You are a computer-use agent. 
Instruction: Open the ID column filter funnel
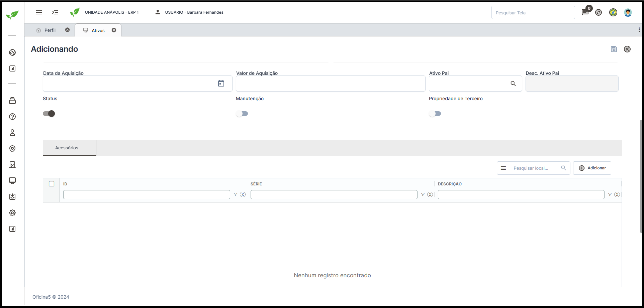tap(236, 194)
